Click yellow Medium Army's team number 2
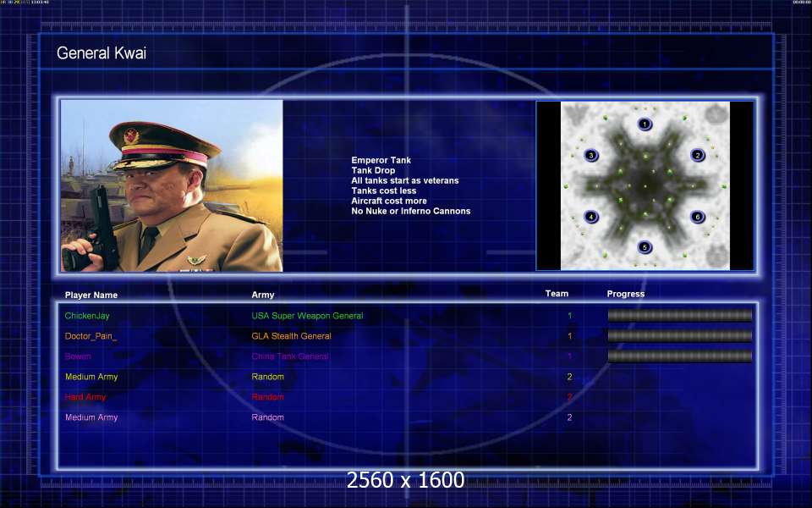Screen dimensions: 812x508 pos(569,377)
